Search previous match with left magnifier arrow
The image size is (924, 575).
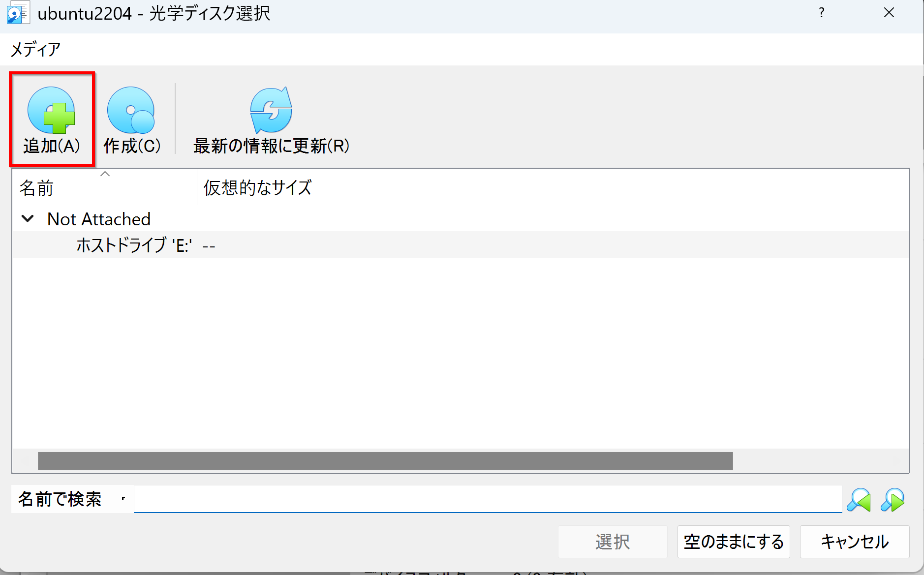click(859, 500)
